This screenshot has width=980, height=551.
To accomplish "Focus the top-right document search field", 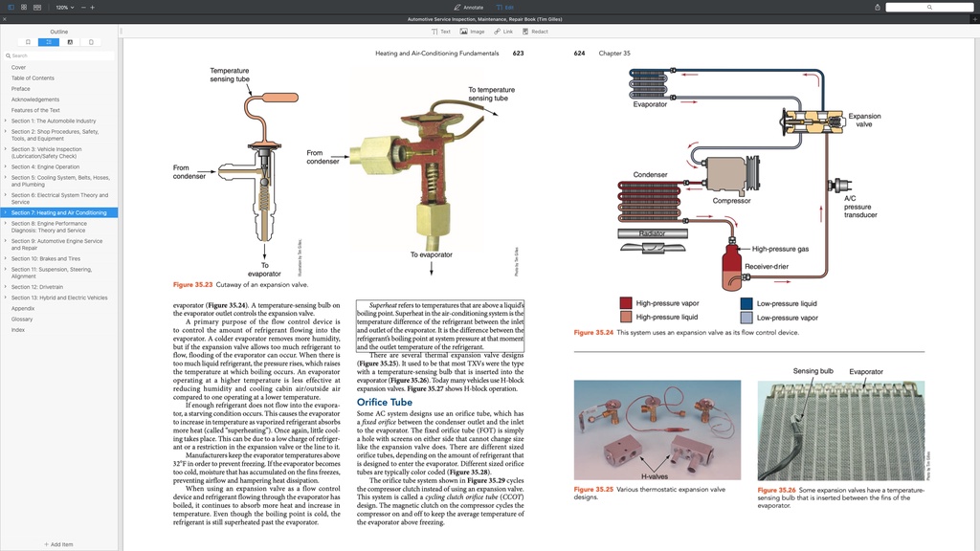I will point(929,8).
